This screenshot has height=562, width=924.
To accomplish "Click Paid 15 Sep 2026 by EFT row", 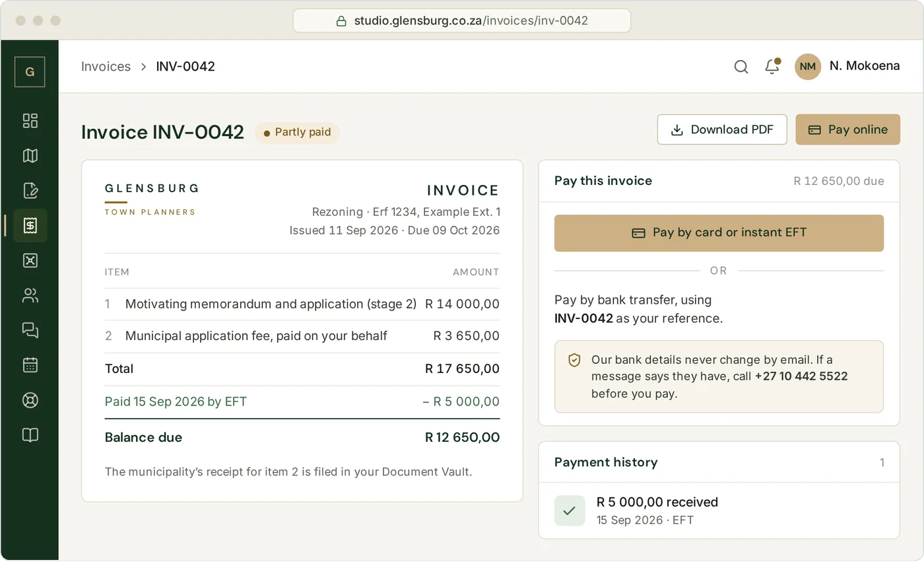I will coord(302,402).
